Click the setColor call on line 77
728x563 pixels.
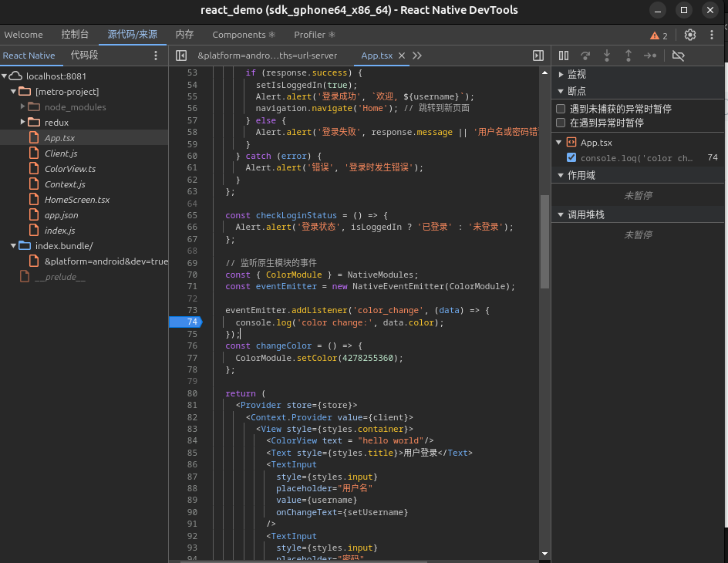317,358
